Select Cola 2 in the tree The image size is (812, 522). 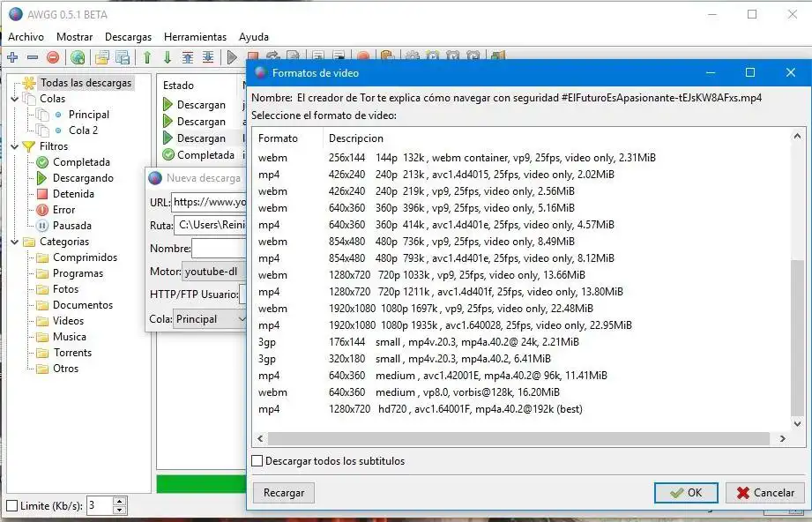click(84, 130)
